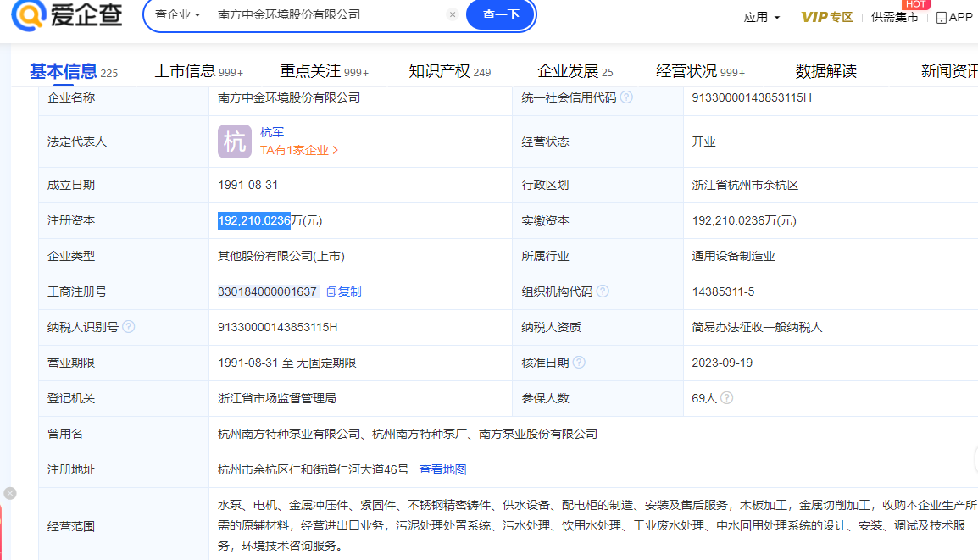The height and width of the screenshot is (560, 978).
Task: Click the establishment date 1991-08-31
Action: tap(247, 185)
